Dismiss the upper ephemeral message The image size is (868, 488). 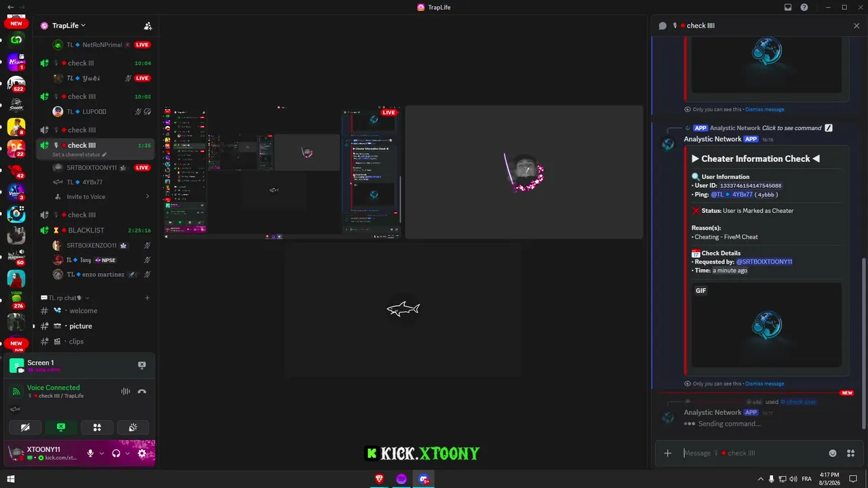tap(764, 109)
